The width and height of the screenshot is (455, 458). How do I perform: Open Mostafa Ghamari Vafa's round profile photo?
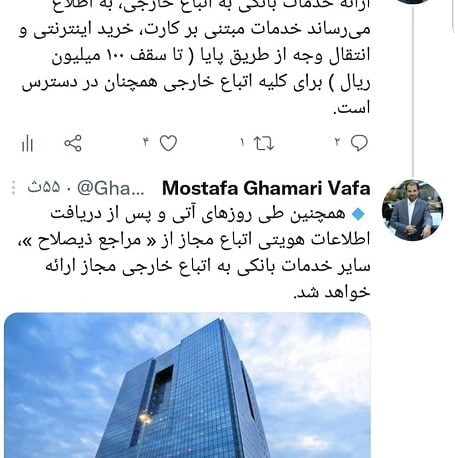click(413, 210)
